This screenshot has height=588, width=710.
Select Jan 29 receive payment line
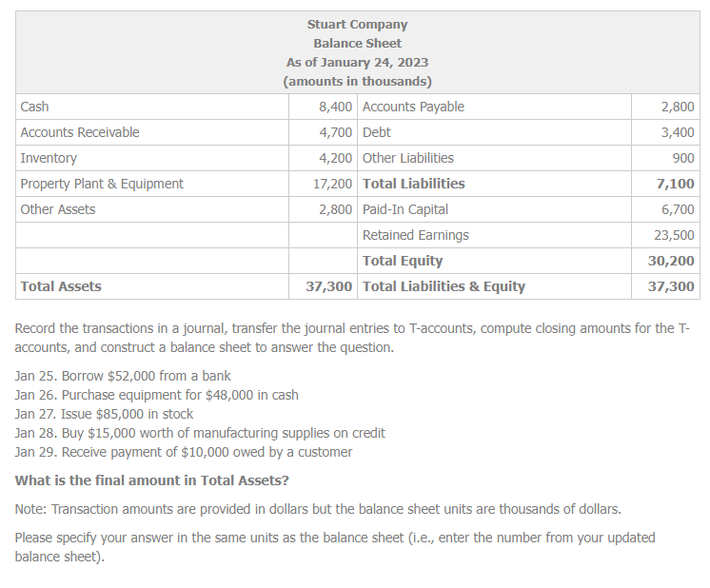[184, 452]
